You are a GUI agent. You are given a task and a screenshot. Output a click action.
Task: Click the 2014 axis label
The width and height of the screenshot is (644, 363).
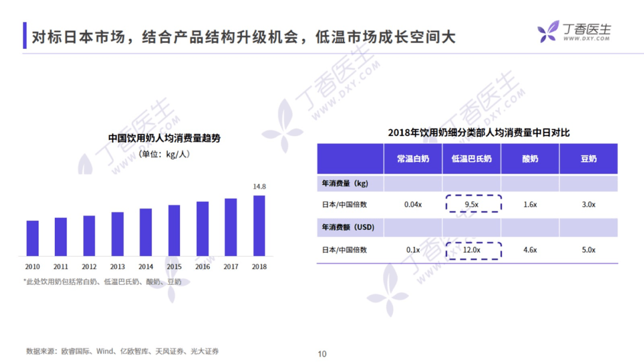tap(146, 267)
